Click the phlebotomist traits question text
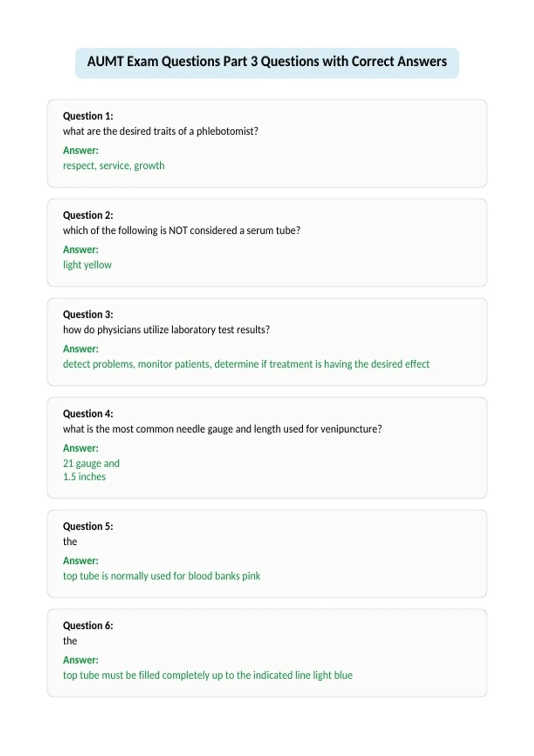 161,132
